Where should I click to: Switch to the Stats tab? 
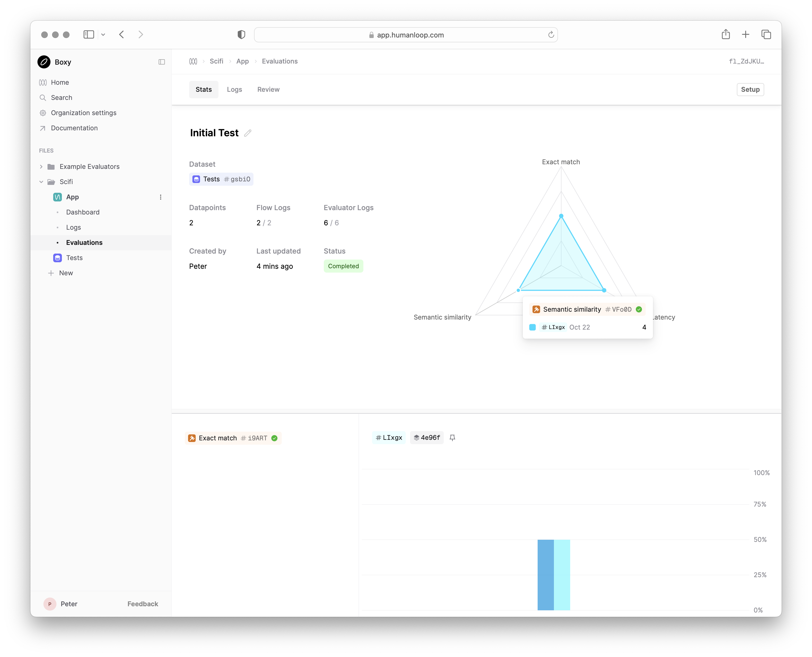coord(204,89)
